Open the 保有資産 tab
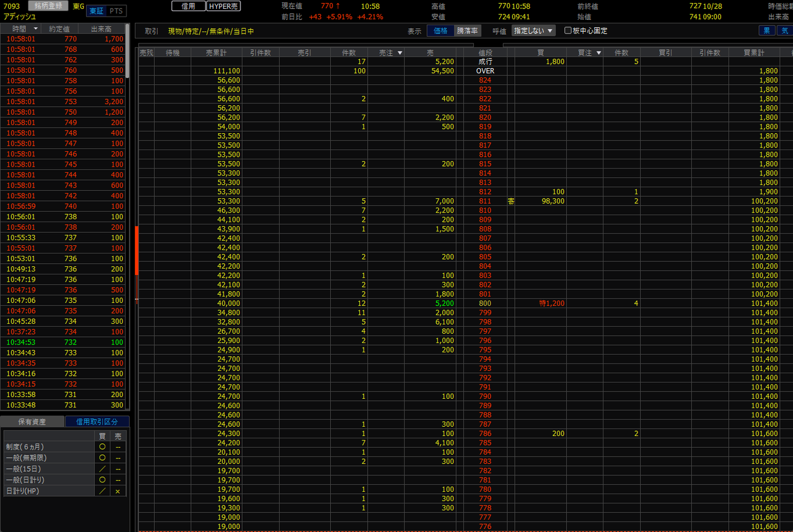 click(x=33, y=422)
